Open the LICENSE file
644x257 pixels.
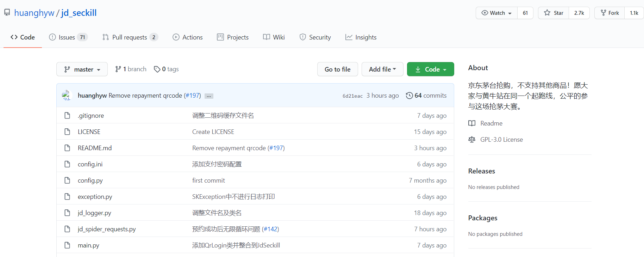coord(89,132)
